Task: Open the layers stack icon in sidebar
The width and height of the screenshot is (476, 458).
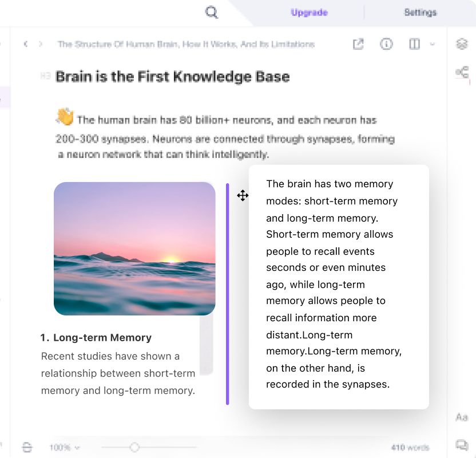Action: (x=462, y=44)
